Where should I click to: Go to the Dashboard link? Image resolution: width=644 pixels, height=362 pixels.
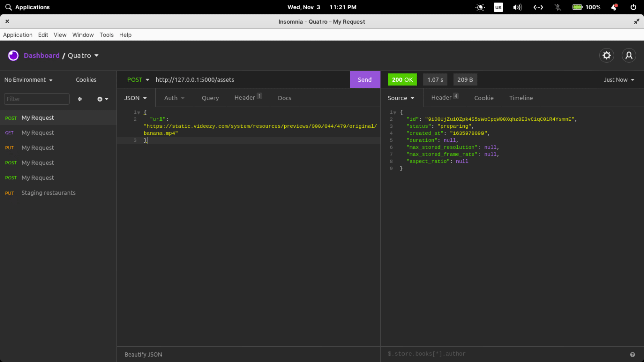(x=42, y=55)
